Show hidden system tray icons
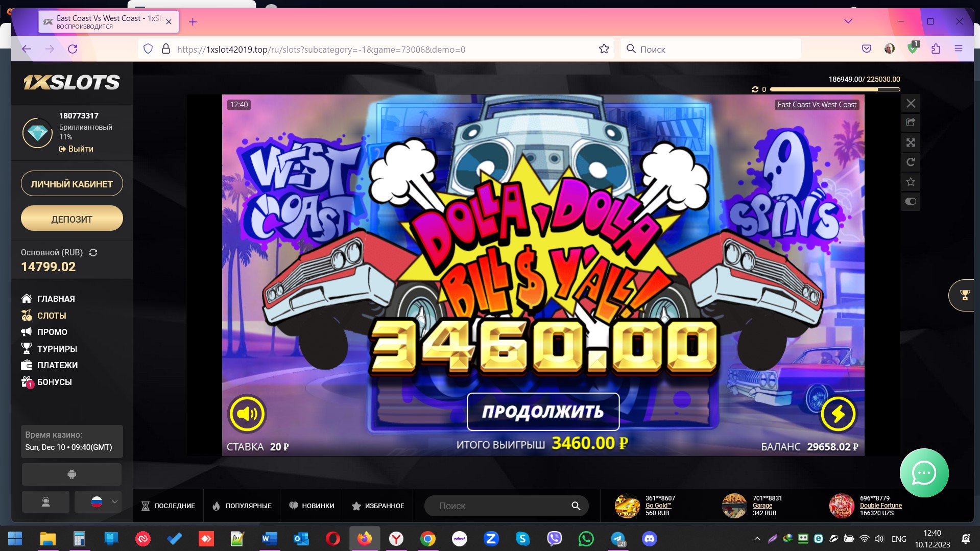This screenshot has width=980, height=551. coord(757,539)
